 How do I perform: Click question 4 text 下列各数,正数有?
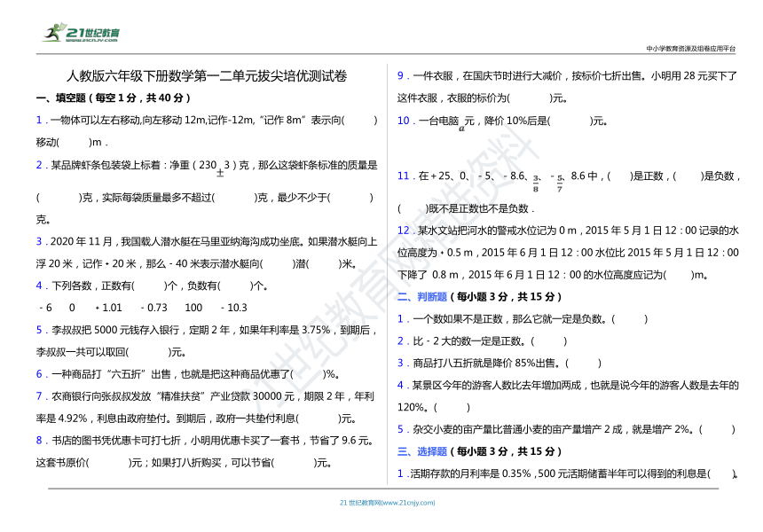coord(152,286)
